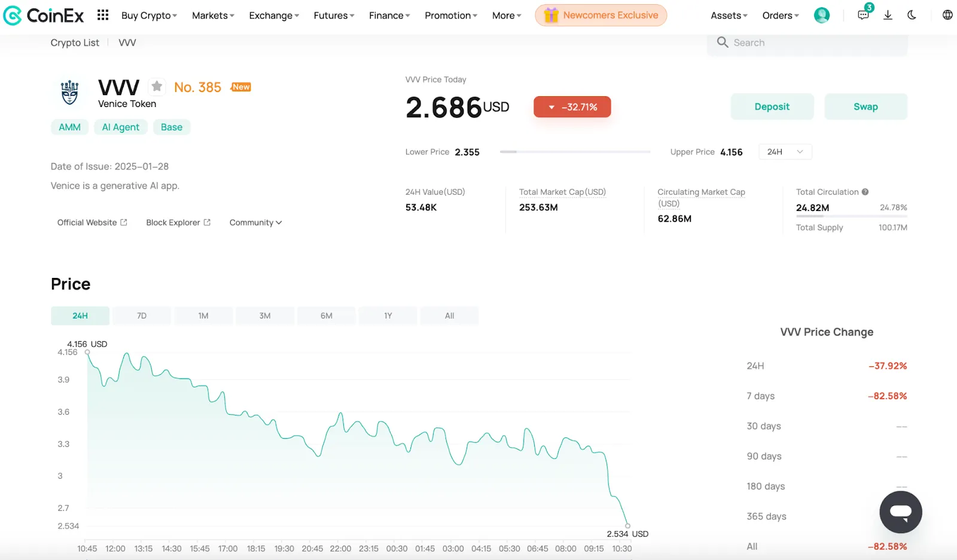Click the Base tag
This screenshot has height=560, width=957.
coord(172,127)
